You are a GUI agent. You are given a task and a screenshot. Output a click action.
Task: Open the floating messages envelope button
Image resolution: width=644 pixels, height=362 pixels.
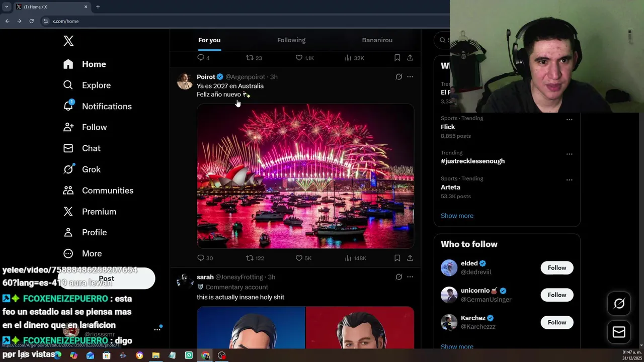619,332
